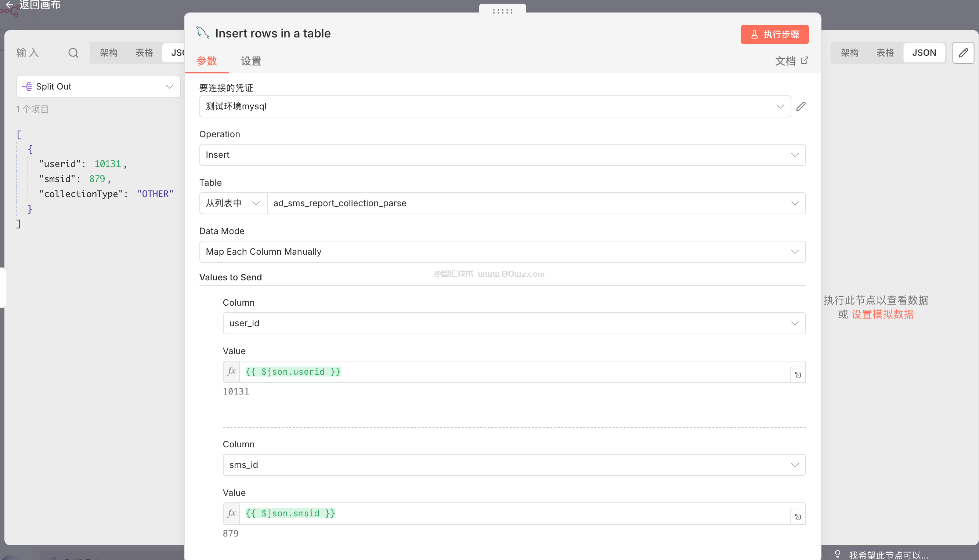Open the Operation Insert dropdown
979x560 pixels.
pos(502,155)
